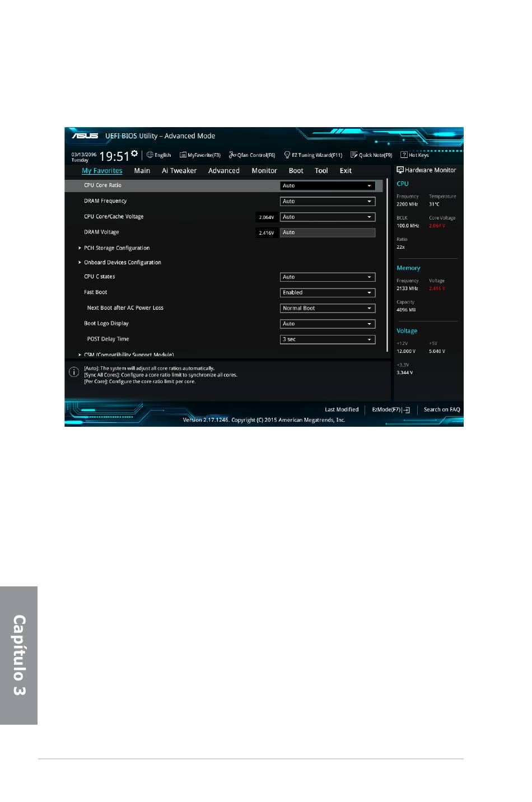The width and height of the screenshot is (532, 802).
Task: Click the 5.040 V reading
Action: (437, 351)
